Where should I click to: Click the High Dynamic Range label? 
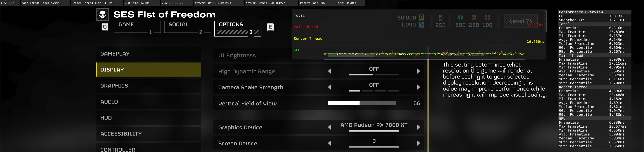coord(246,72)
